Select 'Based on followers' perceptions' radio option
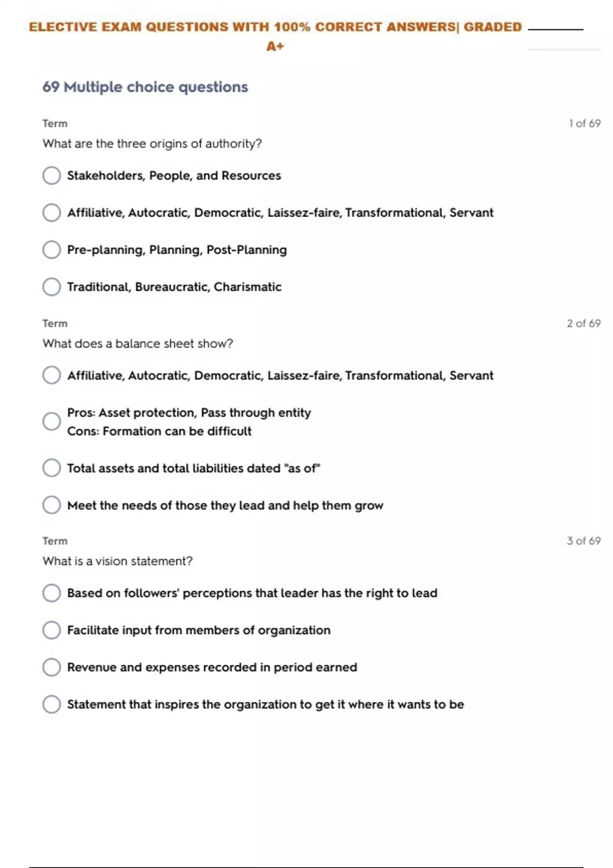613x868 pixels. [52, 593]
